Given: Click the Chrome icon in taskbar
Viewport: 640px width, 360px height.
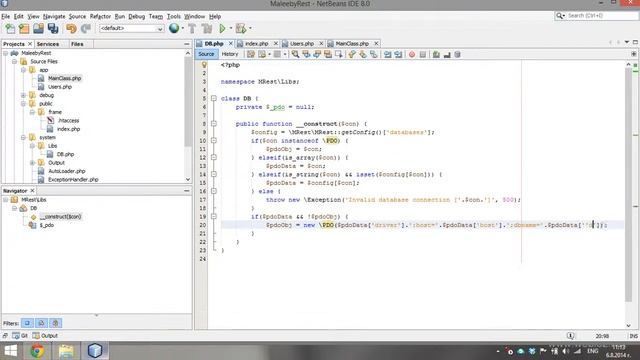Looking at the screenshot, I should click(37, 351).
